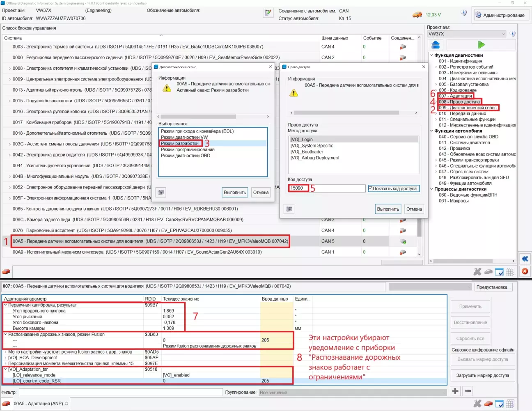Click the notepad edit icon at top
The height and width of the screenshot is (411, 532).
268,13
